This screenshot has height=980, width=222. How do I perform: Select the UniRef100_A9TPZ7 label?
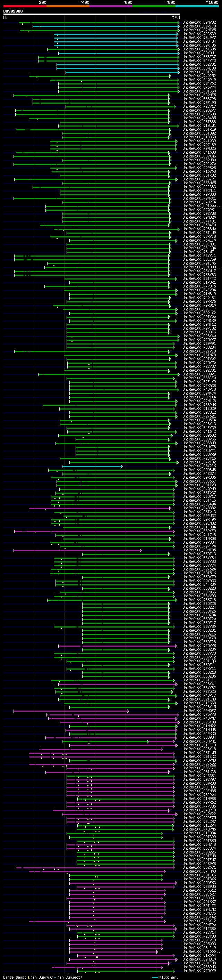(x=199, y=72)
